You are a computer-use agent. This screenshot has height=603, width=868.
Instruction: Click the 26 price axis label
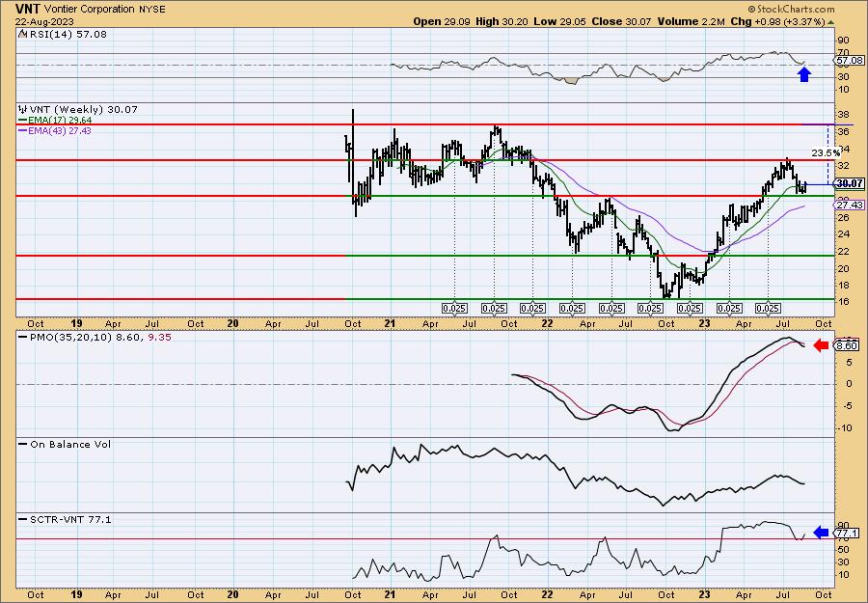tap(844, 218)
